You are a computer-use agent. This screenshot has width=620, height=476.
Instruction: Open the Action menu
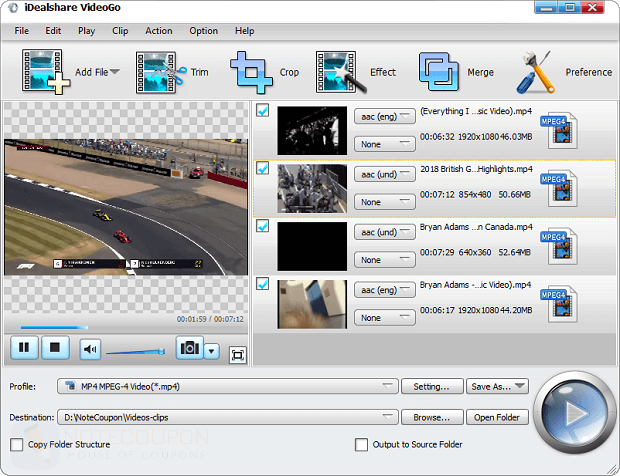tap(159, 31)
